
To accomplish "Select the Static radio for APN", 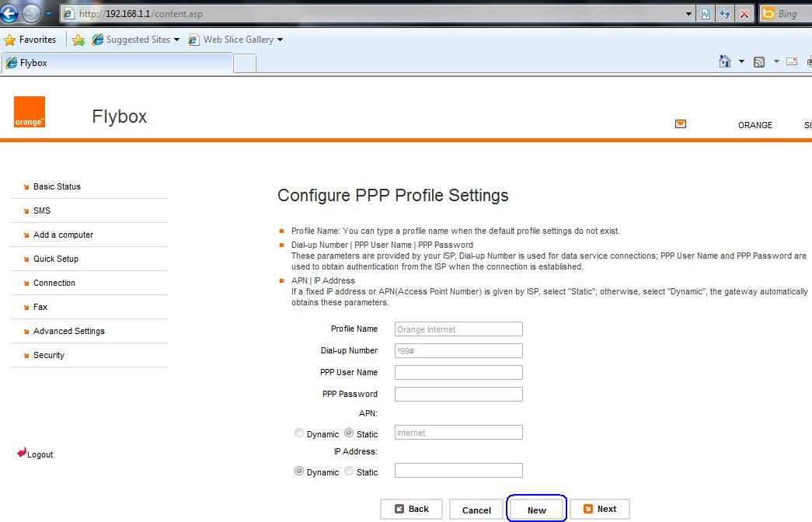I will [349, 433].
